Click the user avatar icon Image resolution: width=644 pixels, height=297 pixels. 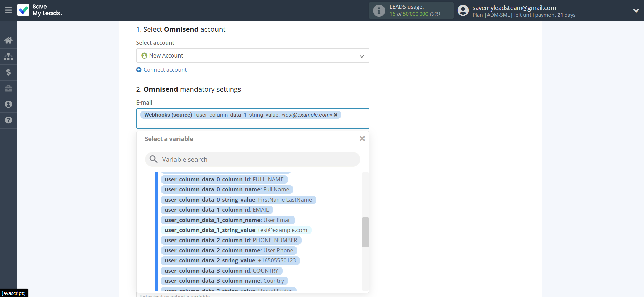[463, 10]
